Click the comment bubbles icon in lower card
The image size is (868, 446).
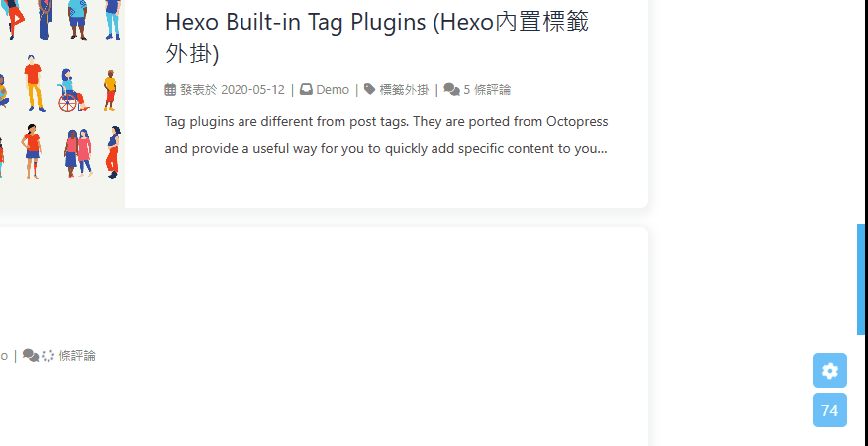[x=31, y=355]
